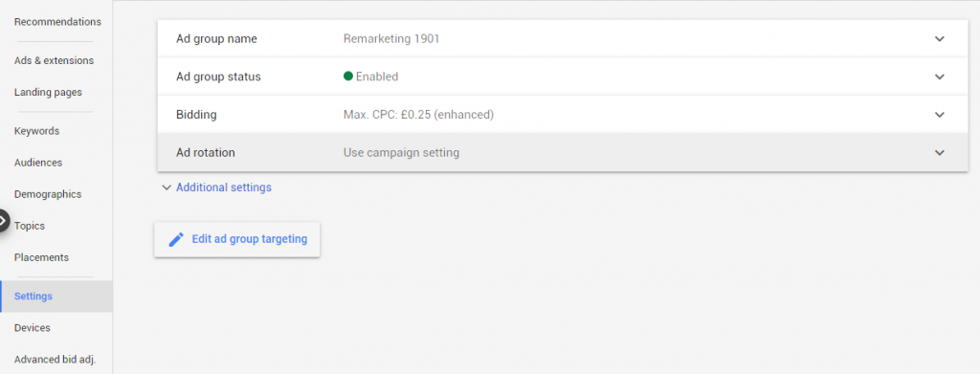Navigate to Demographics
The width and height of the screenshot is (980, 374).
(48, 194)
